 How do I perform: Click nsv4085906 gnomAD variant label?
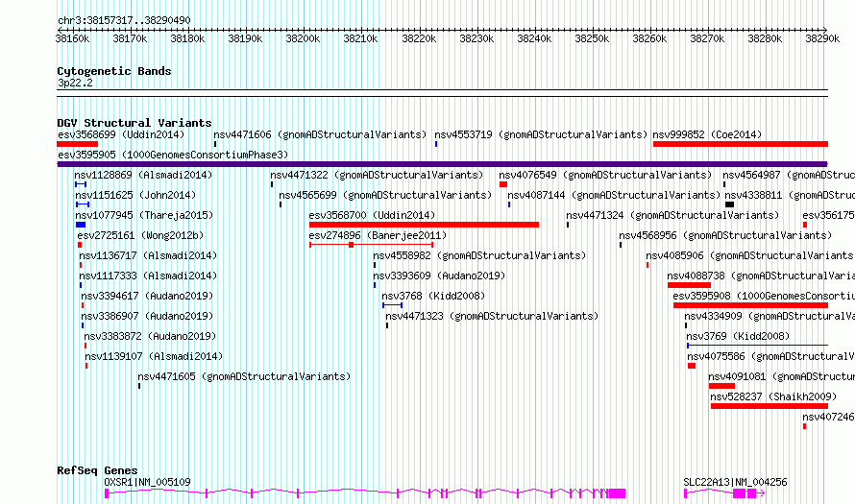[x=750, y=255]
